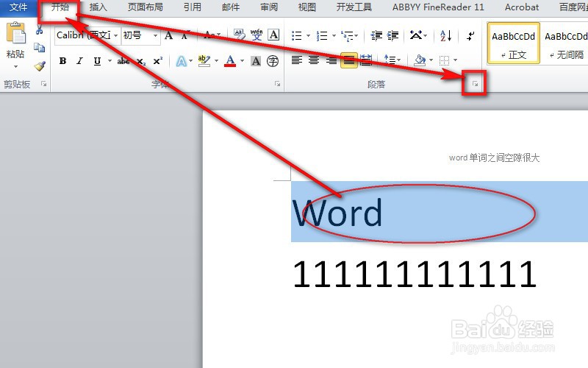Toggle superscript formatting
This screenshot has width=588, height=368.
coord(158,60)
